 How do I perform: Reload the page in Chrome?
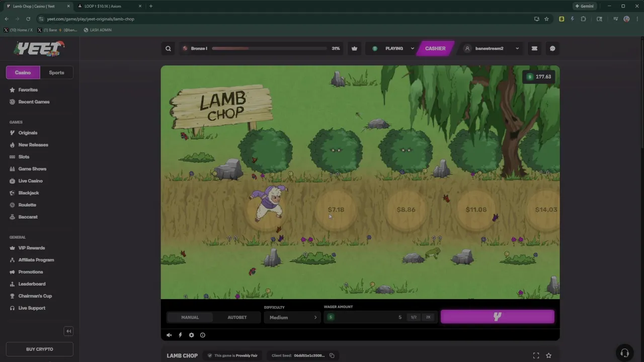pyautogui.click(x=28, y=19)
